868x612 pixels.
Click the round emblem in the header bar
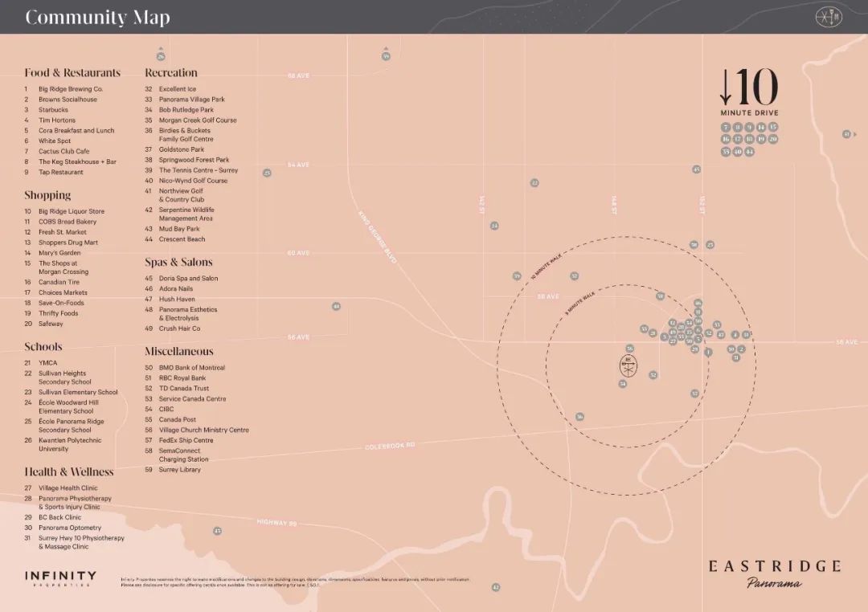click(829, 17)
